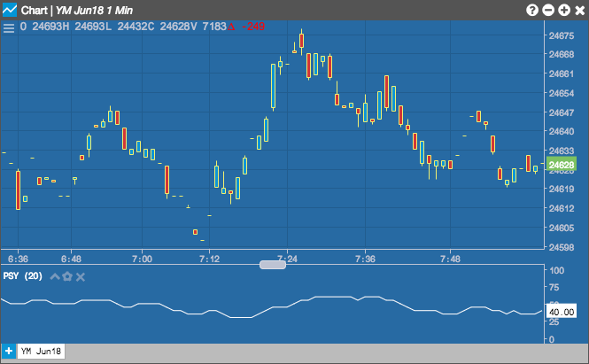Open PSY study settings gear icon
589x364 pixels.
(67, 277)
